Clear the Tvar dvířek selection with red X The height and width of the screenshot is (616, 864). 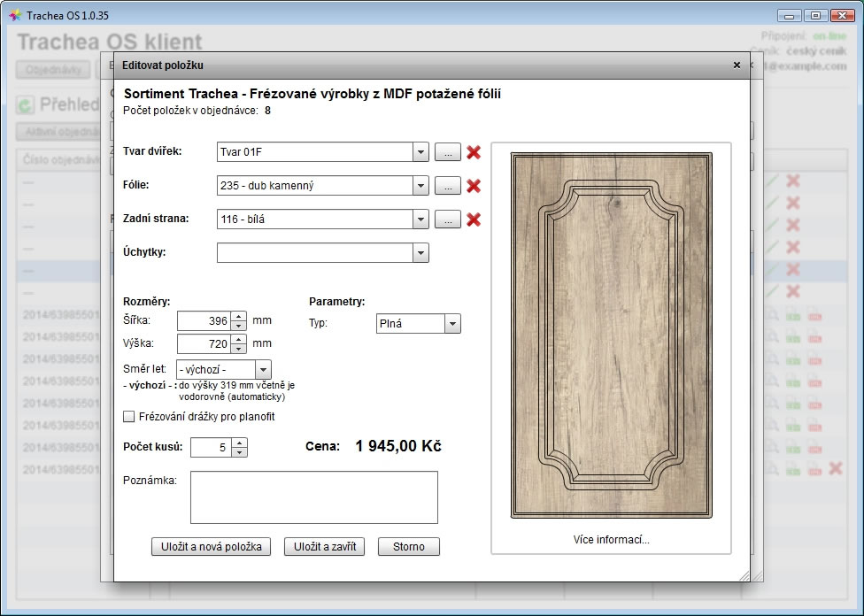pyautogui.click(x=474, y=152)
